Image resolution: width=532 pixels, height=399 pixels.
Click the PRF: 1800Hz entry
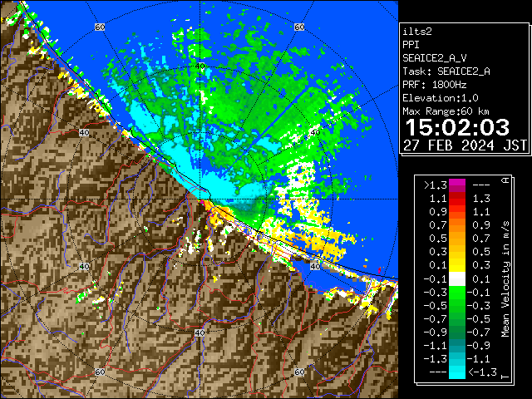[435, 85]
